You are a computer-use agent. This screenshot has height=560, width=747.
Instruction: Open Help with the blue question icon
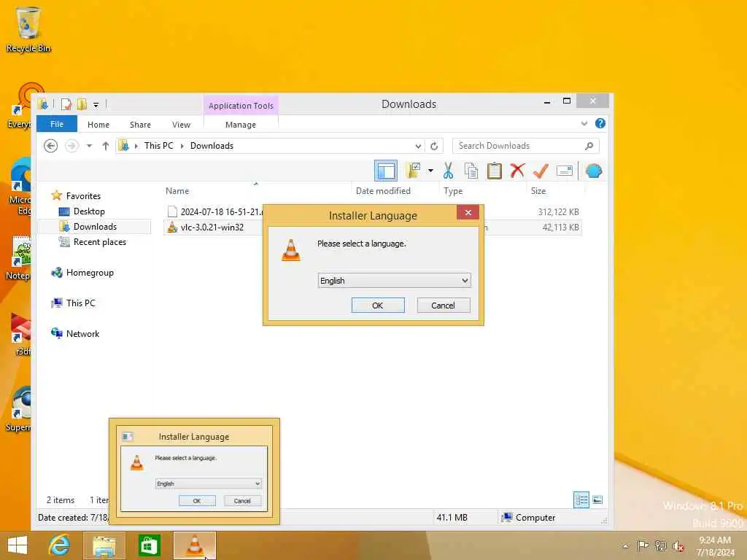[600, 124]
